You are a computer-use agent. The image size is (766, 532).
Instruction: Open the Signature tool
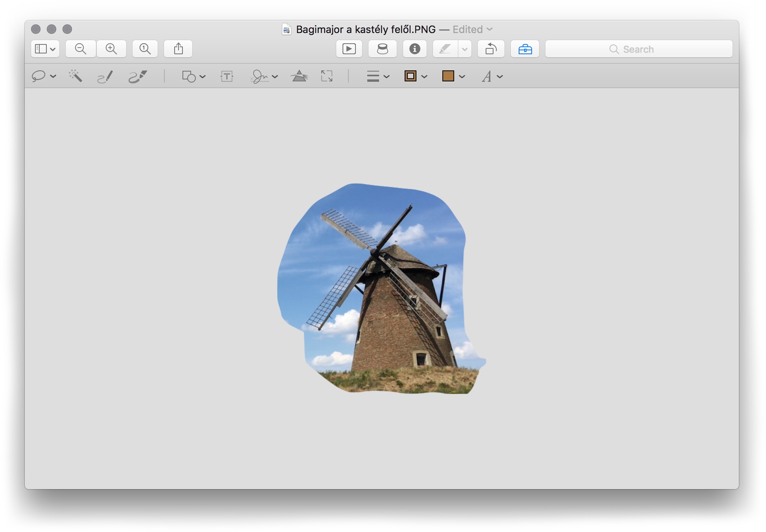[x=260, y=76]
